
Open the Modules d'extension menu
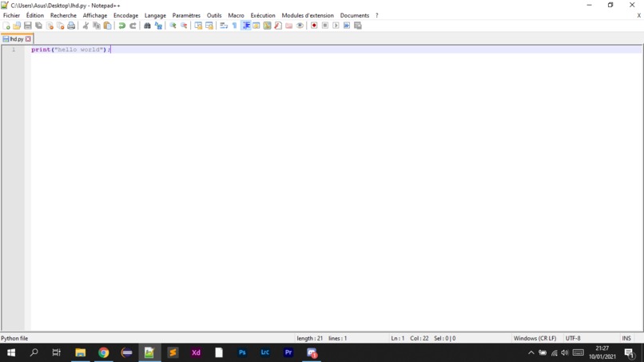coord(308,15)
